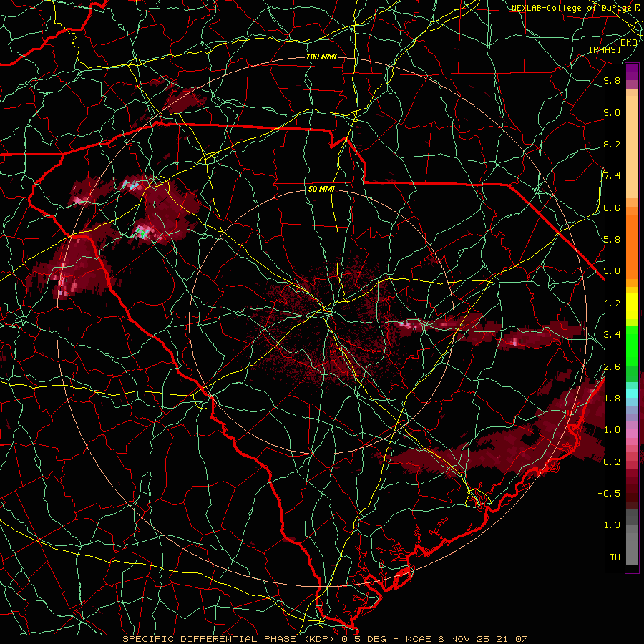Click the 6.6 value on color scale

[612, 208]
